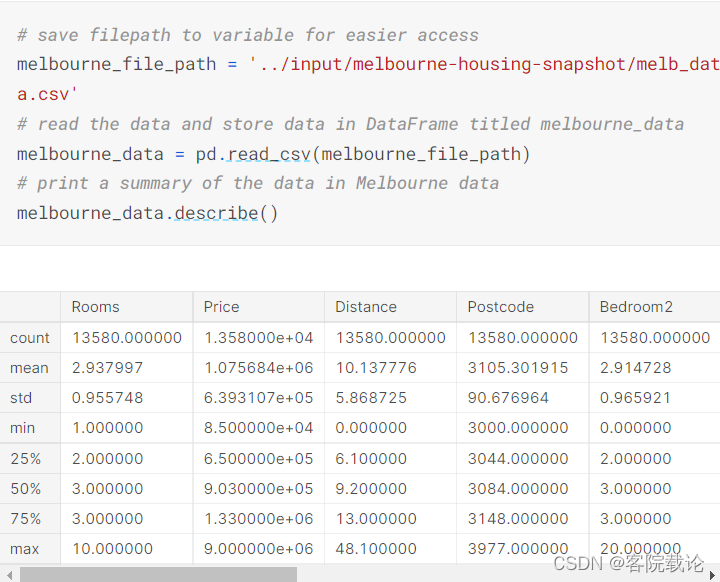Click the Bedroom2 mean value 2.914728

coord(636,368)
